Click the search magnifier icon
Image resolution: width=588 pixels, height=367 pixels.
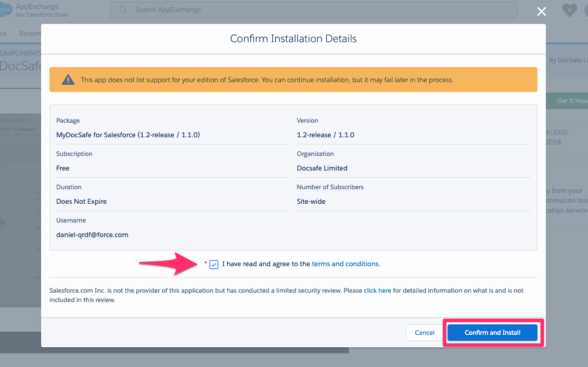[123, 10]
